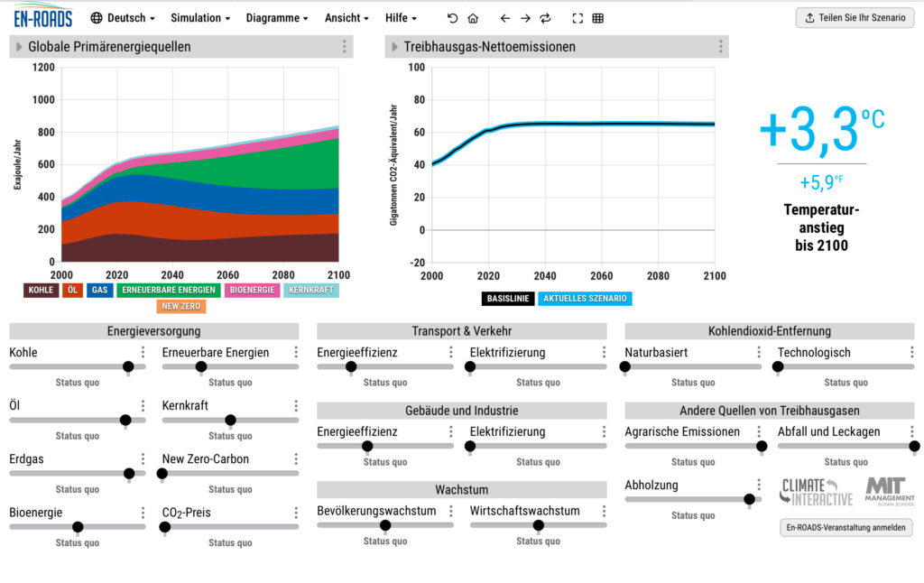Image resolution: width=924 pixels, height=583 pixels.
Task: Click the CO2-Preis slider handle
Action: tap(165, 527)
